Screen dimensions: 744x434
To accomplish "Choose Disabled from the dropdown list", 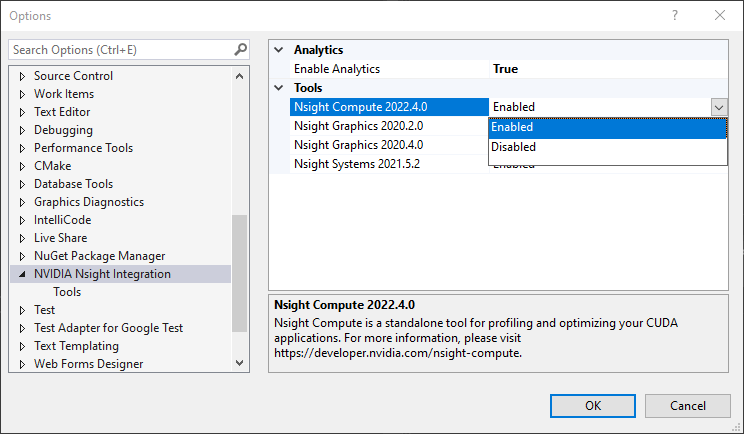I will 513,147.
